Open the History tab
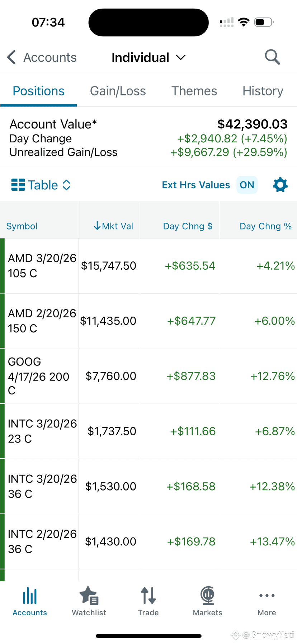The height and width of the screenshot is (644, 297). [x=263, y=91]
